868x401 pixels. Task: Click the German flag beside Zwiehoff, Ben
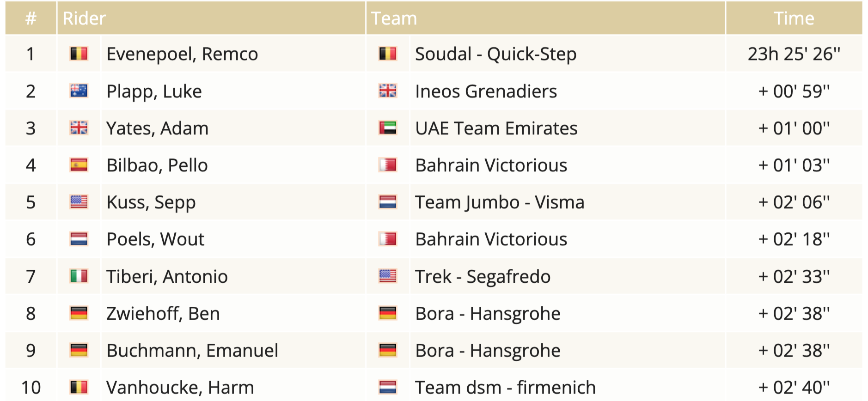click(79, 313)
